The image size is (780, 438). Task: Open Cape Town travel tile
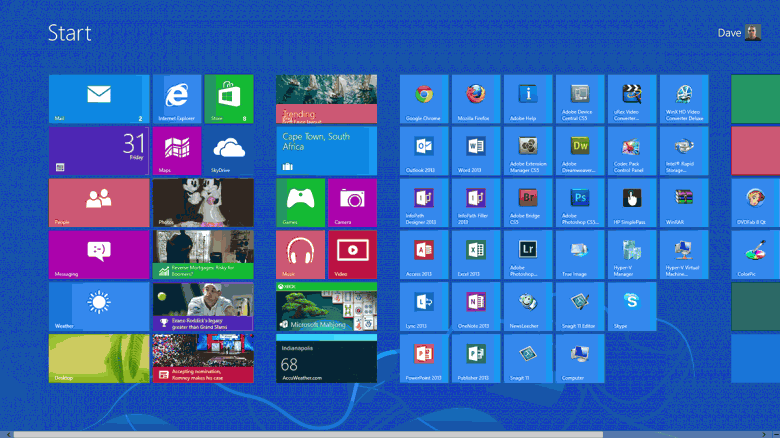pos(326,151)
